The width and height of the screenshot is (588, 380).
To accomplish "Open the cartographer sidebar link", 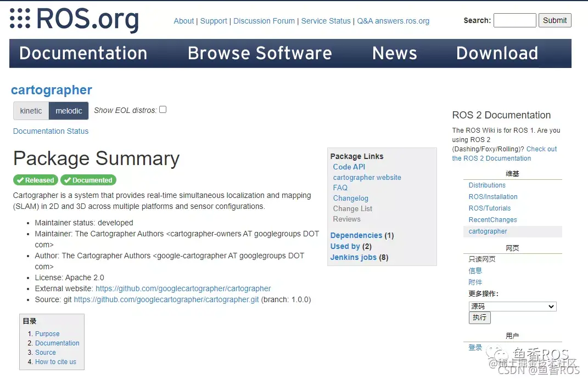I will point(488,231).
